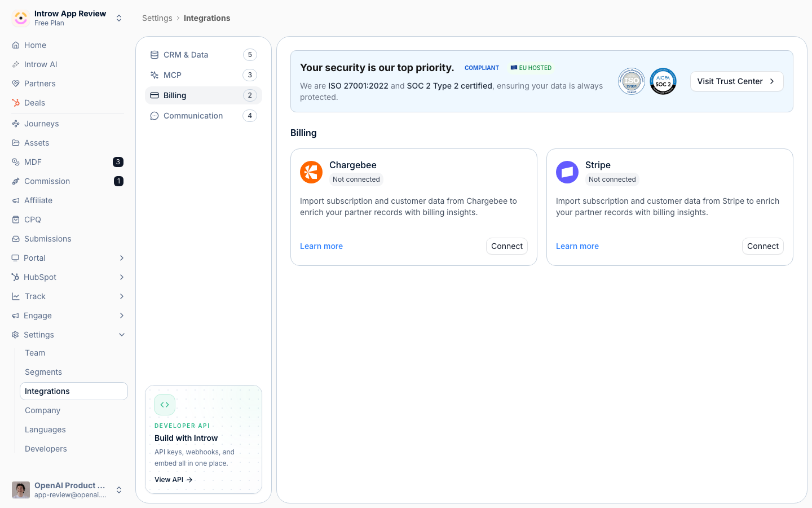The height and width of the screenshot is (508, 812).
Task: Click the user profile avatar photo
Action: tap(21, 490)
